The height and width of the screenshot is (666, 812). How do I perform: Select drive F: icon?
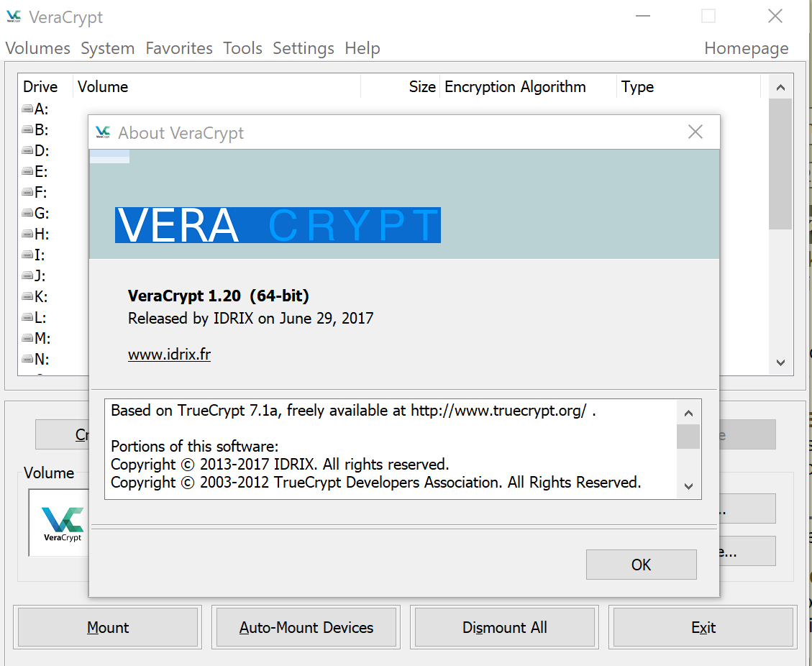(27, 192)
